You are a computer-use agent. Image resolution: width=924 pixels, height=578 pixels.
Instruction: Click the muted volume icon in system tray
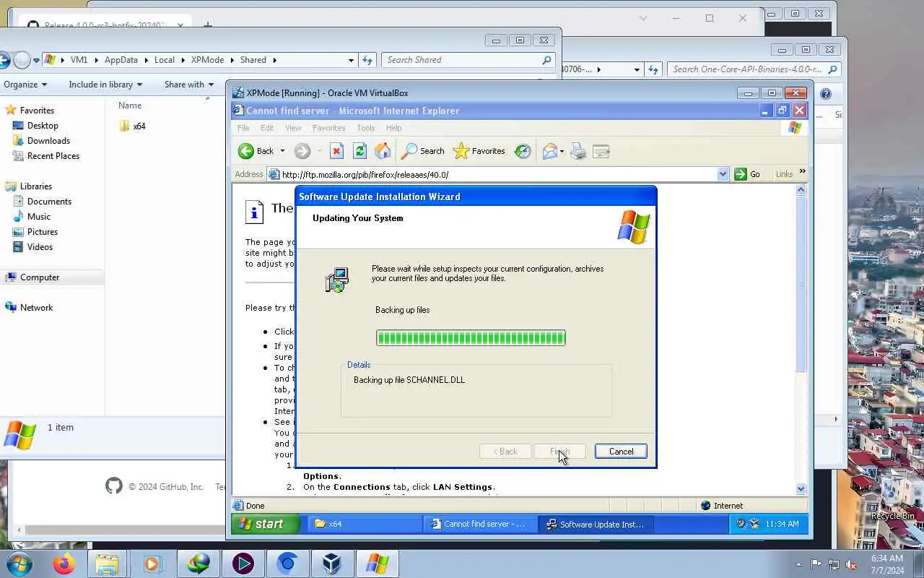click(850, 564)
